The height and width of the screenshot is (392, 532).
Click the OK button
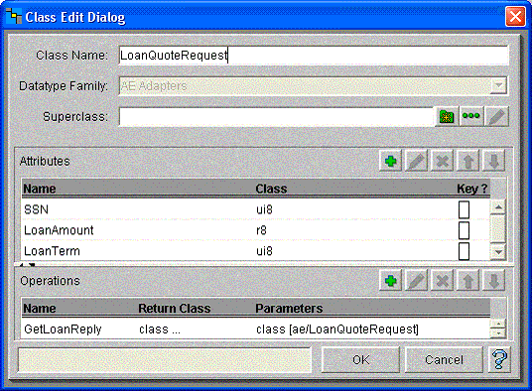click(360, 359)
